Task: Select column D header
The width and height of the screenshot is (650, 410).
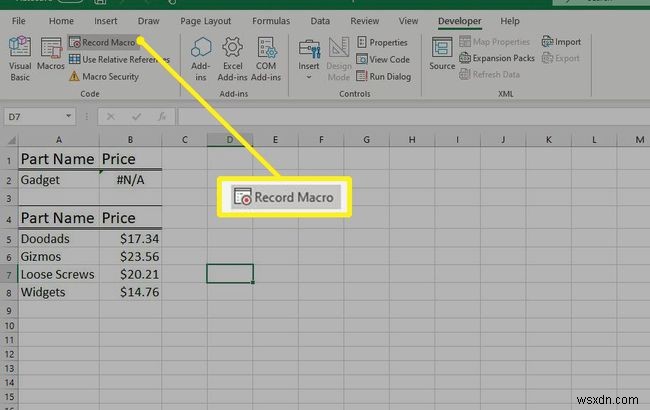Action: click(x=230, y=140)
